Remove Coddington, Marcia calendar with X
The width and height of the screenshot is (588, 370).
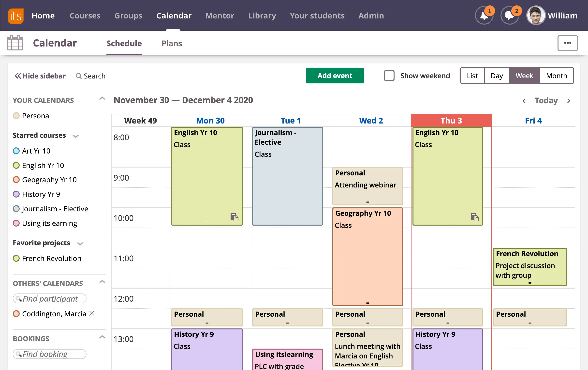pos(92,313)
